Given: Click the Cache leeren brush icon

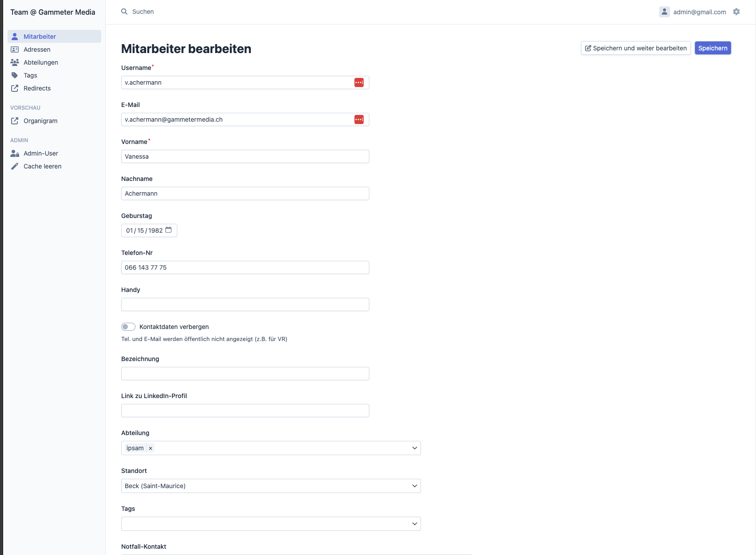Looking at the screenshot, I should [x=15, y=166].
